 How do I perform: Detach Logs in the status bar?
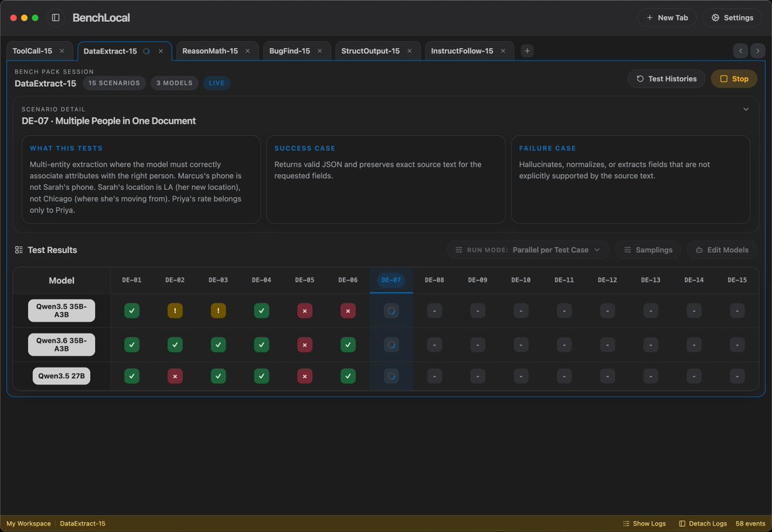(703, 524)
